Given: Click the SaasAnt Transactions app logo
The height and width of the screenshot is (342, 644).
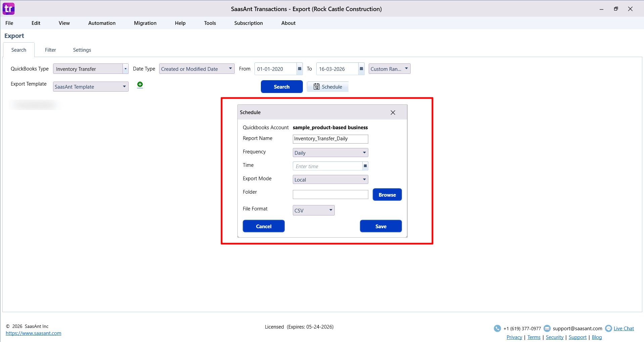Looking at the screenshot, I should [9, 9].
